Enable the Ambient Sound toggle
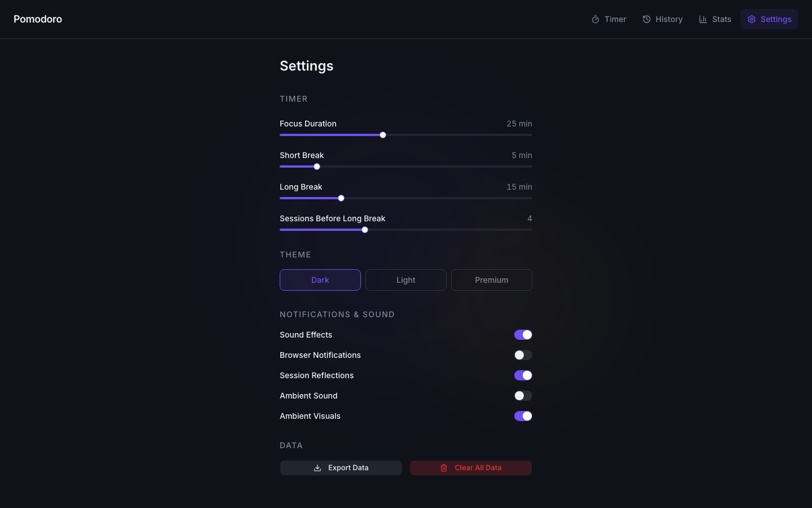Image resolution: width=812 pixels, height=508 pixels. tap(523, 396)
